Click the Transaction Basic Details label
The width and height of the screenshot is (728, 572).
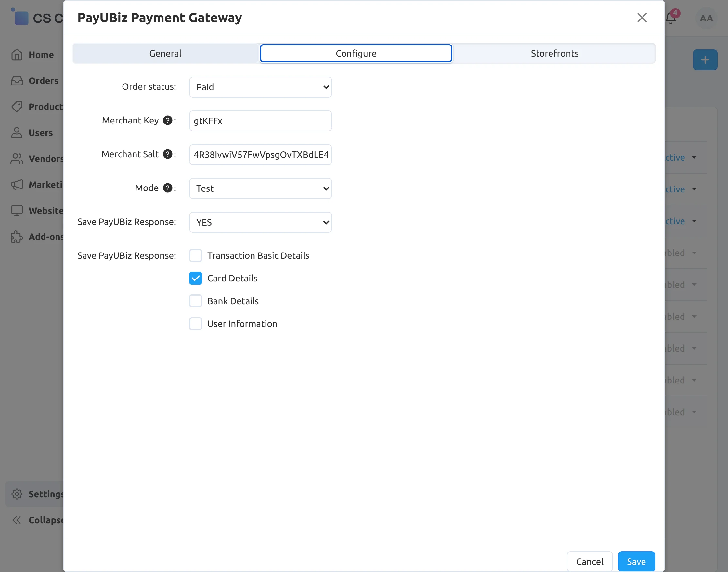[x=258, y=255]
